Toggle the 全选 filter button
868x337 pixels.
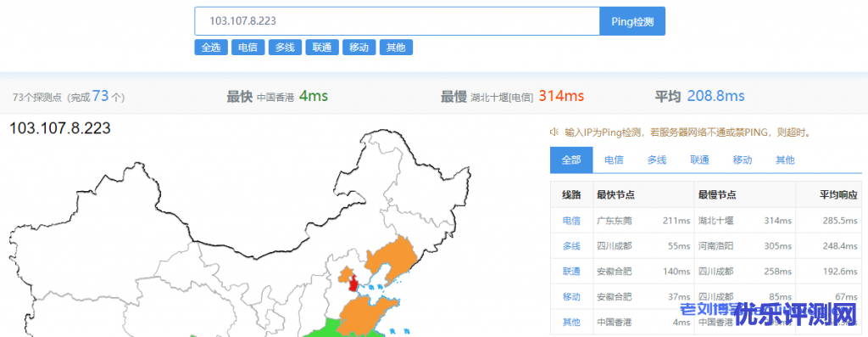(x=211, y=48)
